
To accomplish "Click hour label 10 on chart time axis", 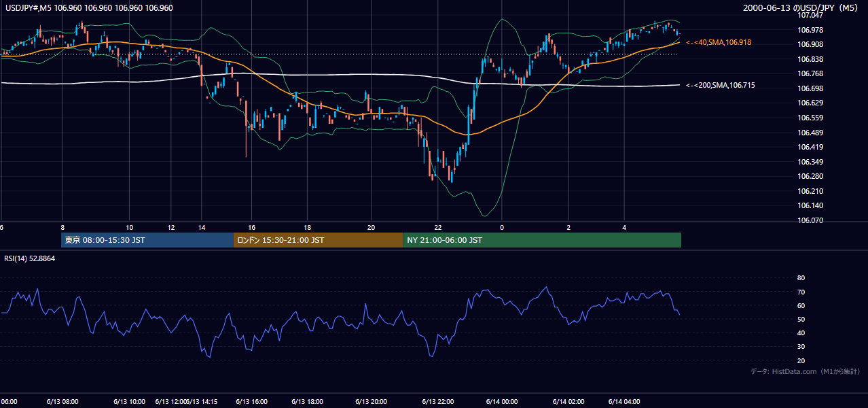I will (x=130, y=227).
